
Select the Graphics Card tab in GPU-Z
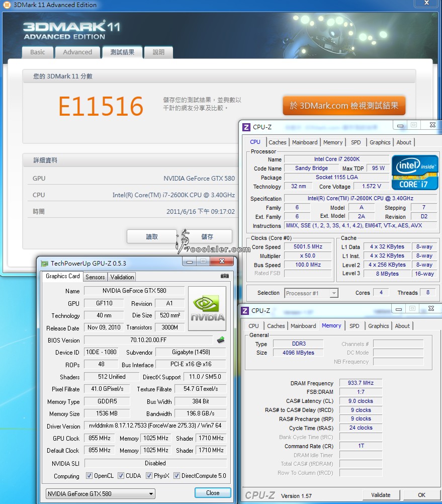point(63,276)
